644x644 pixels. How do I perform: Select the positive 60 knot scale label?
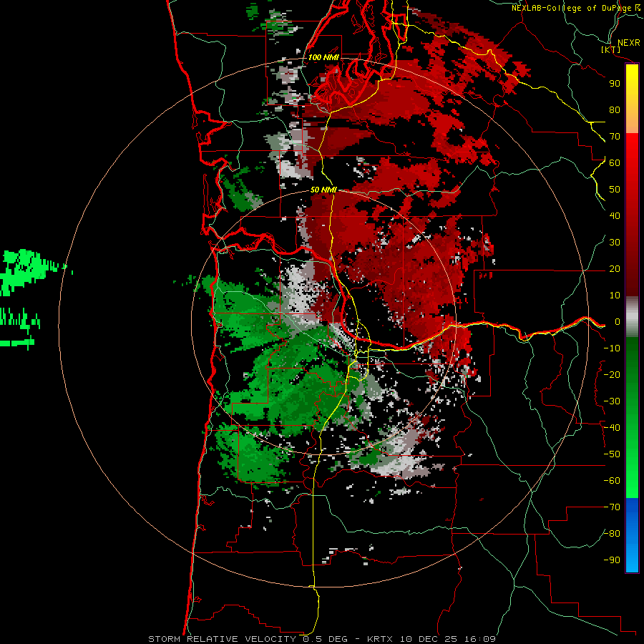615,162
